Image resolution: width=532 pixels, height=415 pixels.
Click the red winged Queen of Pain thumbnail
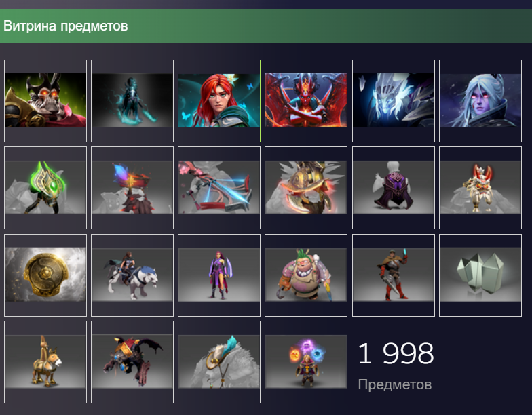pyautogui.click(x=306, y=100)
